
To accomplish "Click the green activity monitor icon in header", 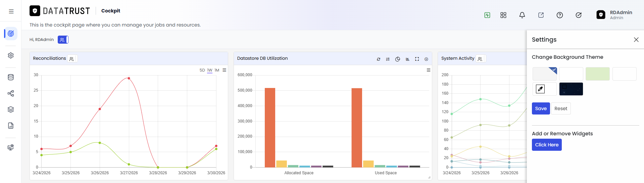I will (x=487, y=15).
